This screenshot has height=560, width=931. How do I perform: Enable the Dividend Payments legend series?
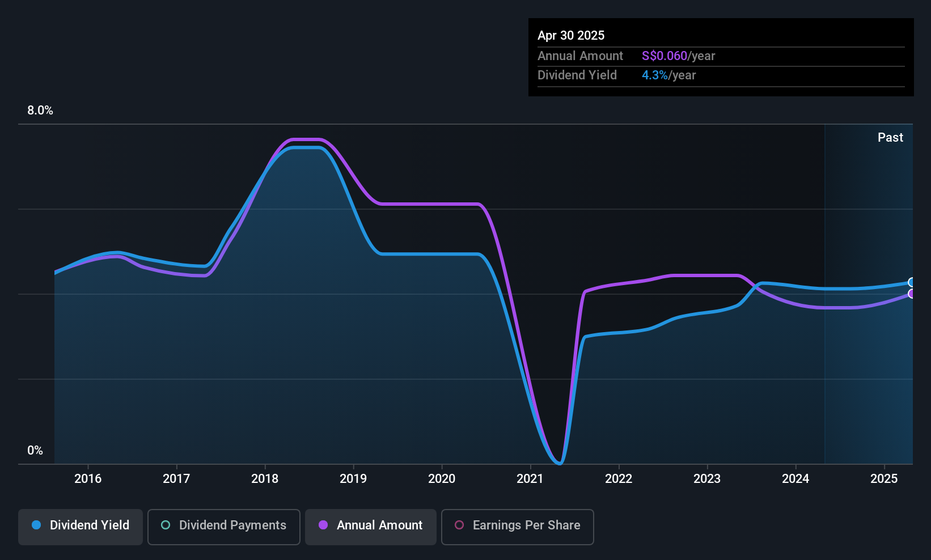pos(223,526)
